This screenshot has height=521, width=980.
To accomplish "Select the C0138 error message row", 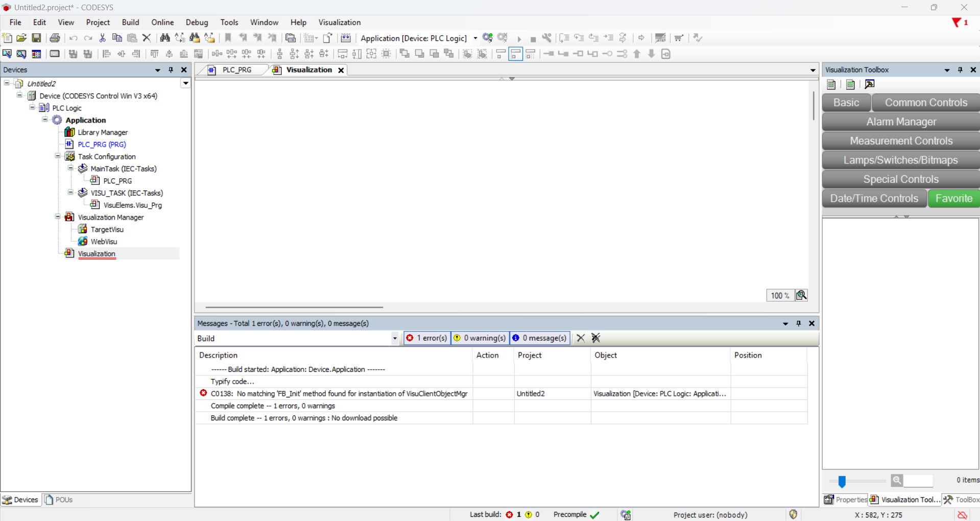I will click(339, 393).
